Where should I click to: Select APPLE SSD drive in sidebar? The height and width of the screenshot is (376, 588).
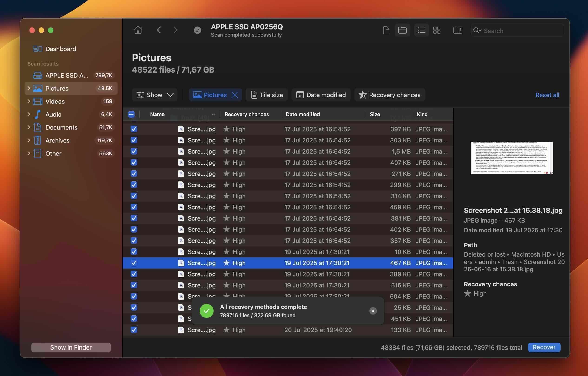tap(71, 75)
